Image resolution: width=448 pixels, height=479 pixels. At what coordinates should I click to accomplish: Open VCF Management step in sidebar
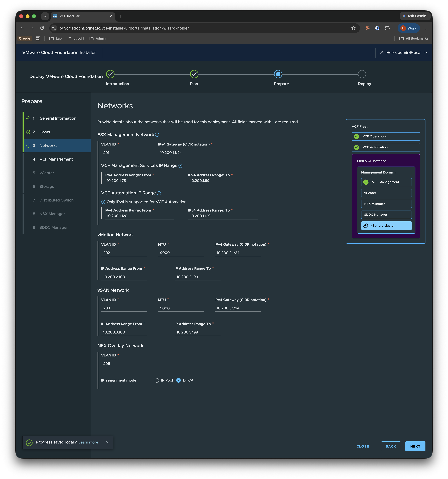tap(57, 159)
